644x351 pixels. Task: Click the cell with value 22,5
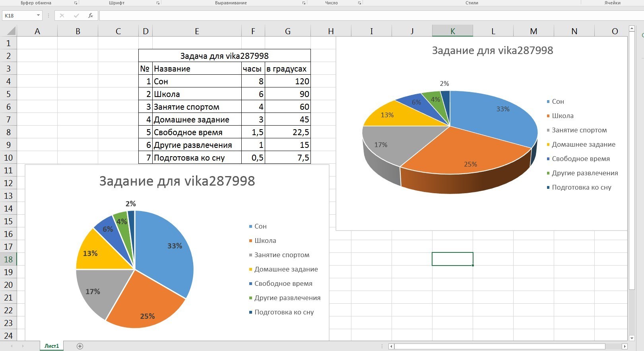tap(288, 132)
